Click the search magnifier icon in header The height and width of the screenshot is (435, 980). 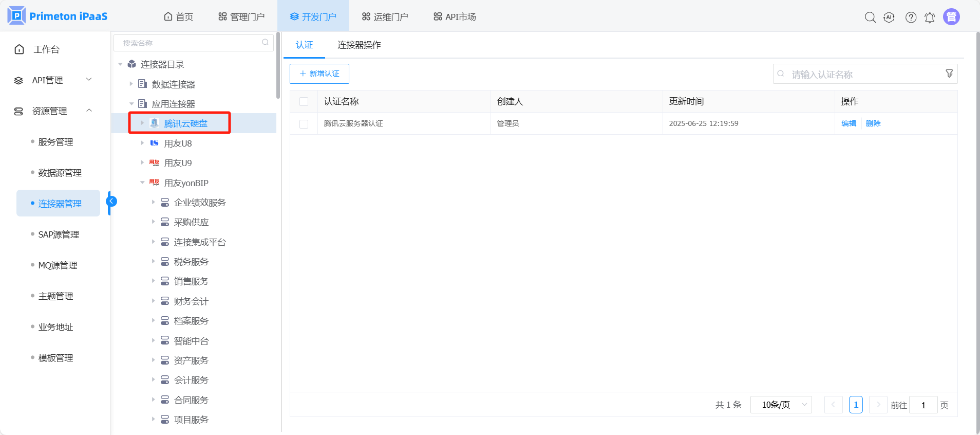(x=870, y=17)
